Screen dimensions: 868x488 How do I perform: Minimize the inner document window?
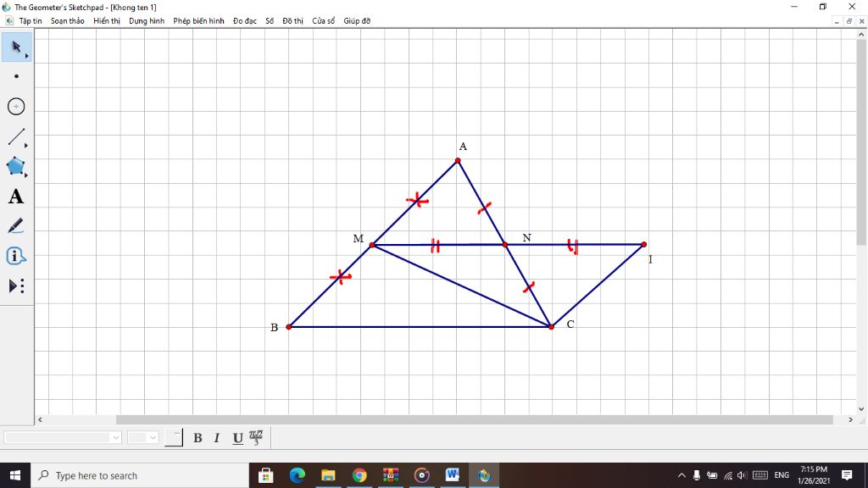(x=837, y=21)
